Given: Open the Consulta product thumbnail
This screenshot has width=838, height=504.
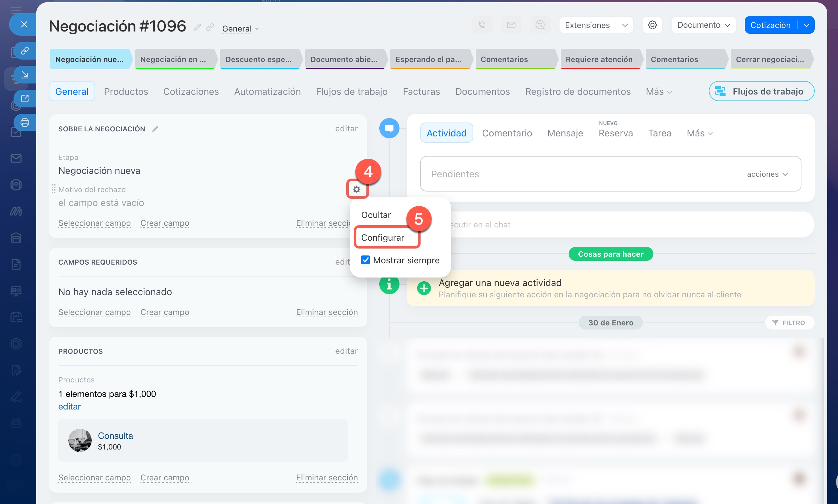Looking at the screenshot, I should click(80, 440).
